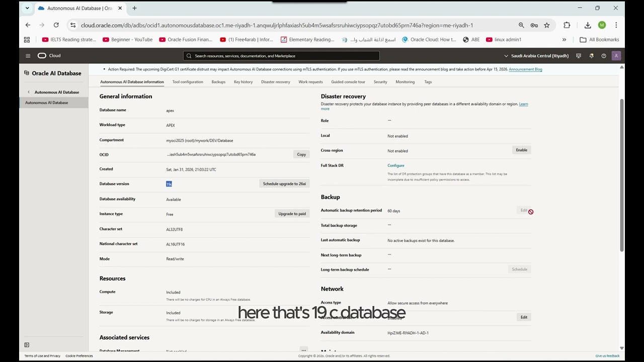Click the page vertical scrollbar
Screen dimensions: 644x362
[x=622, y=175]
